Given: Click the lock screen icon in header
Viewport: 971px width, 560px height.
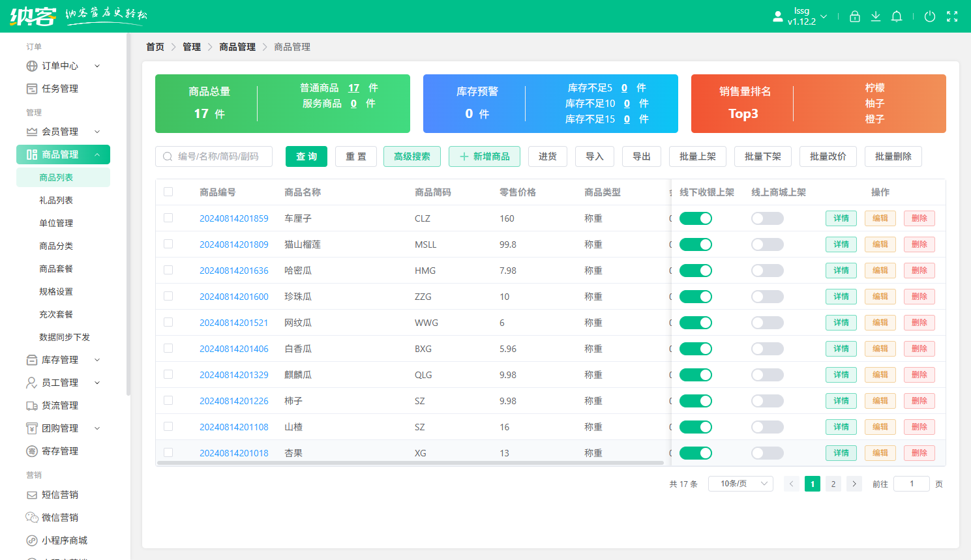Looking at the screenshot, I should click(855, 16).
